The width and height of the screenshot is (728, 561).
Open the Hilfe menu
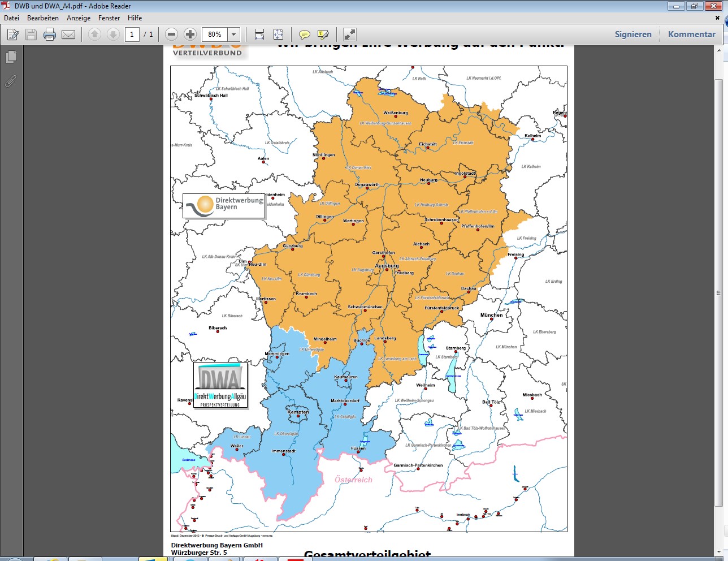point(135,18)
